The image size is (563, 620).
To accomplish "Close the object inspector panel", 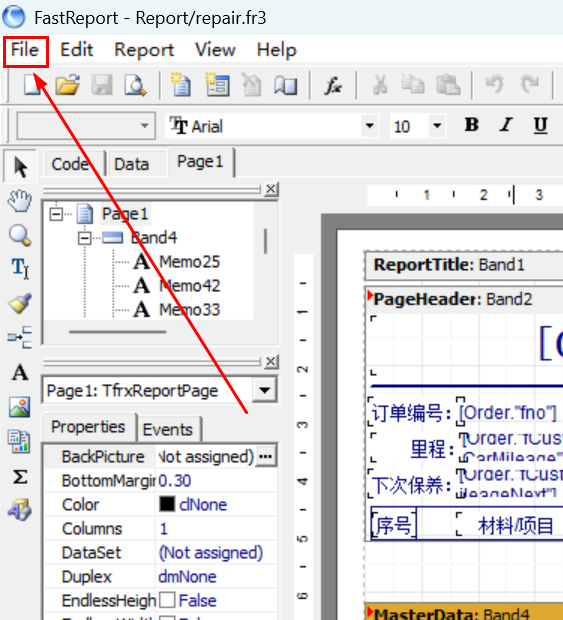I will (271, 361).
